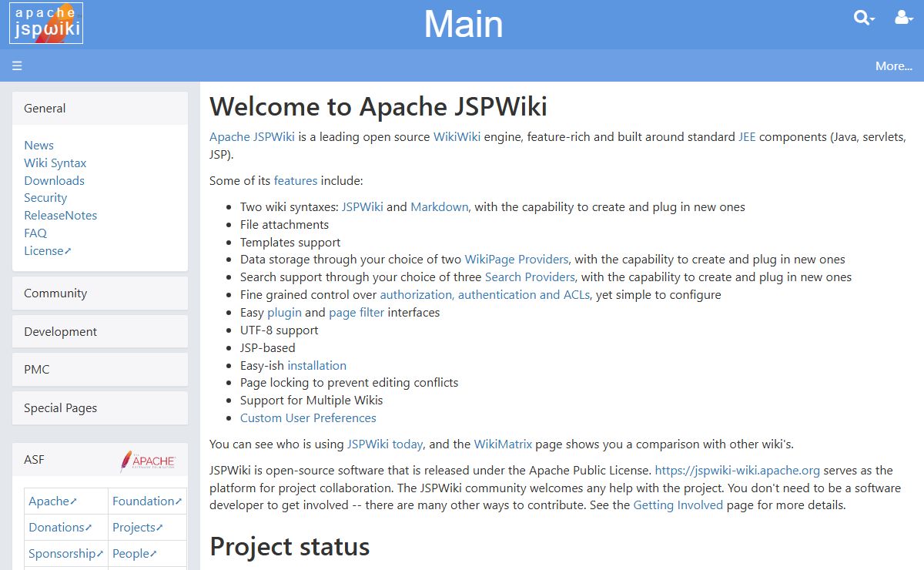Open the FAQ sidebar link
This screenshot has height=570, width=924.
35,233
